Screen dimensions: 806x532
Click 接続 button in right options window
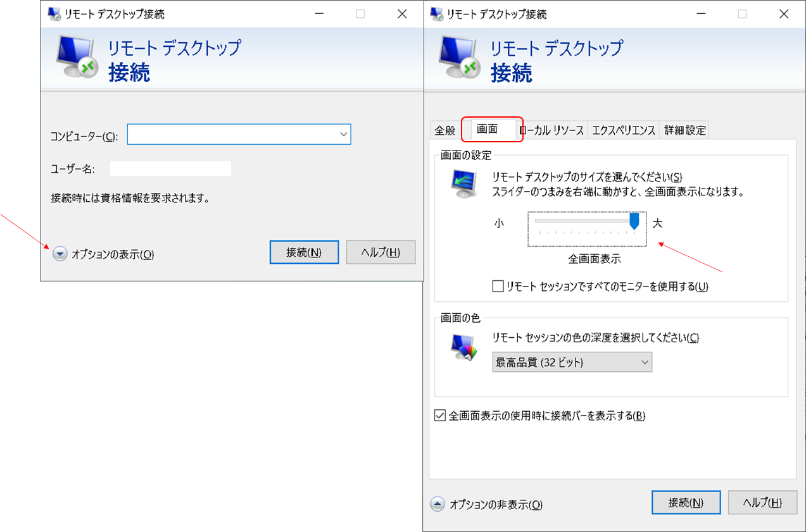[686, 503]
